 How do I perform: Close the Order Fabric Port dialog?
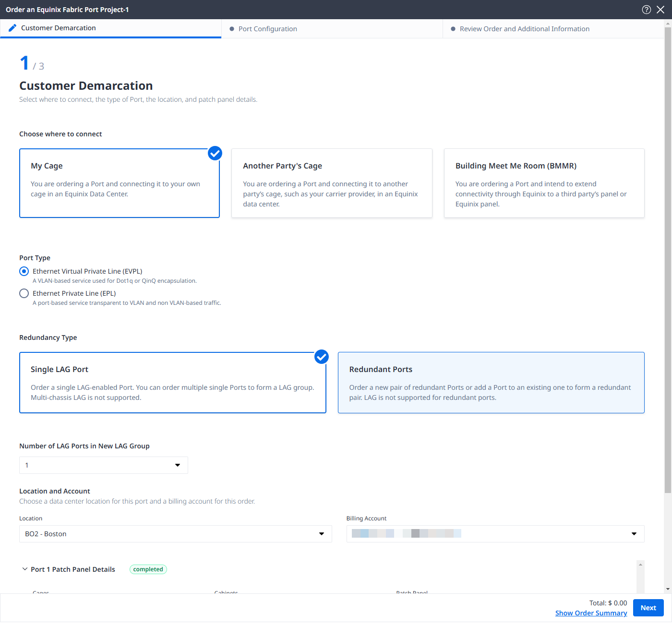coord(660,10)
